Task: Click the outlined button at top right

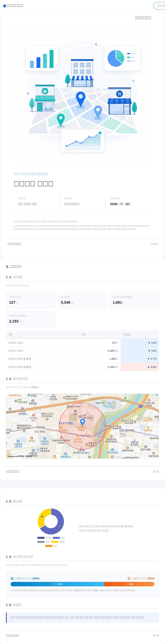Action: [x=159, y=6]
